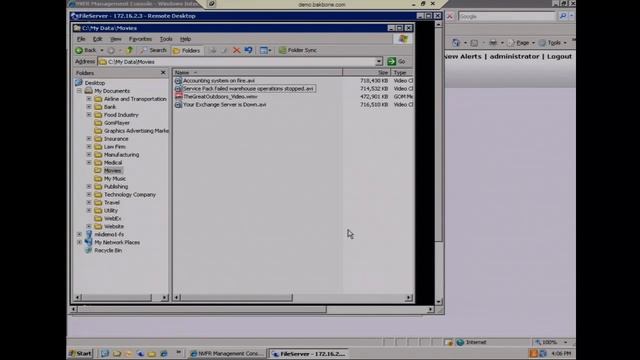
Task: Select the GomPlayer folder
Action: [117, 123]
